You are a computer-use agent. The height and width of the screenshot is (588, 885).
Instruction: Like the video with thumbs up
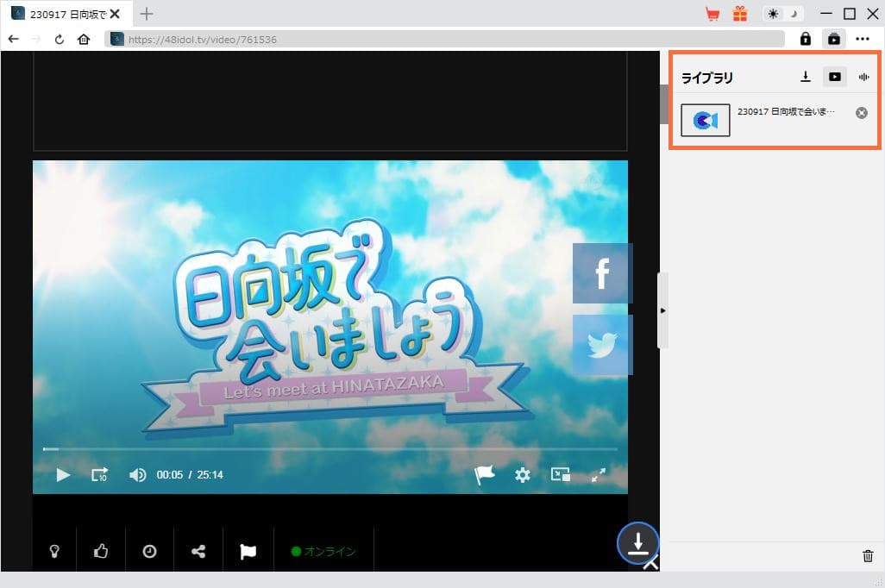click(x=101, y=551)
